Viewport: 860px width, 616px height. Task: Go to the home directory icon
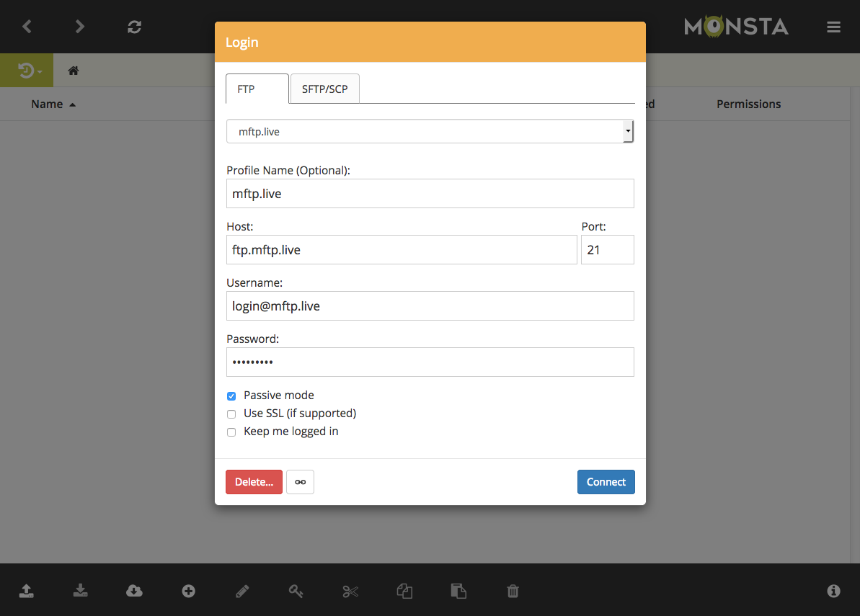(x=73, y=70)
